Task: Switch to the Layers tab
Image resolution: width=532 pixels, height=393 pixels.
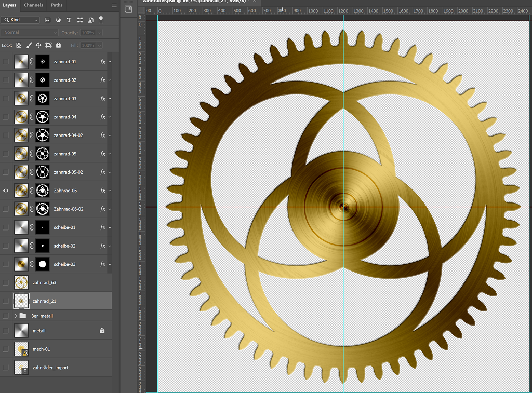Action: pyautogui.click(x=9, y=5)
